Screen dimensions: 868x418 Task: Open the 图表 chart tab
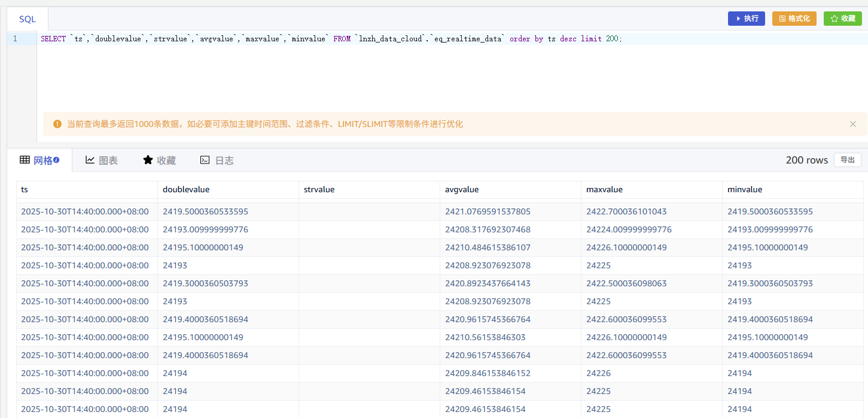(102, 160)
